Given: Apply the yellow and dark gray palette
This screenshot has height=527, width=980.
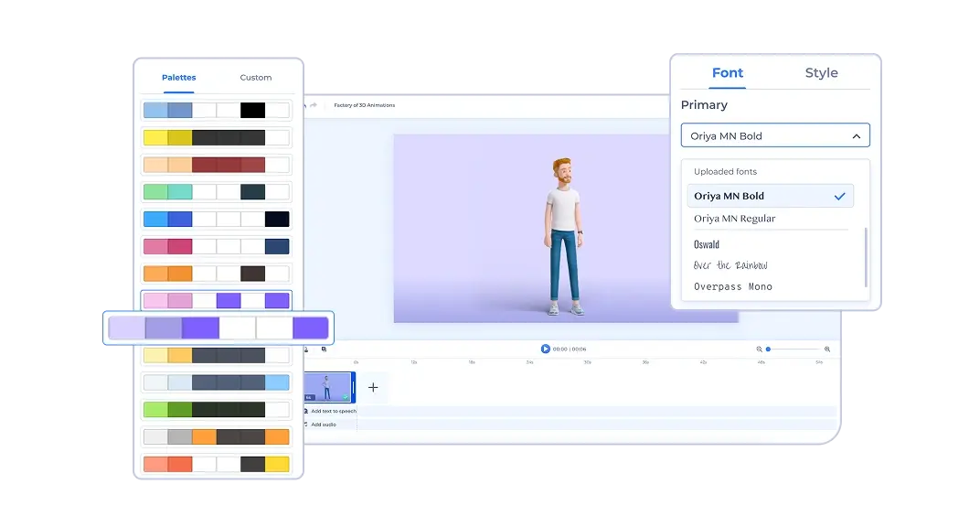Looking at the screenshot, I should (217, 138).
